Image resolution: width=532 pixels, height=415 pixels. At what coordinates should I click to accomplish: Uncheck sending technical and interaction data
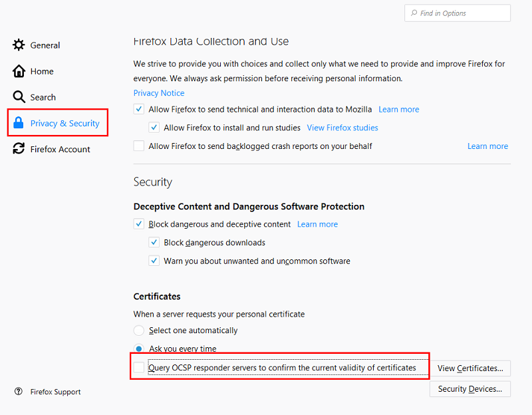coord(139,109)
